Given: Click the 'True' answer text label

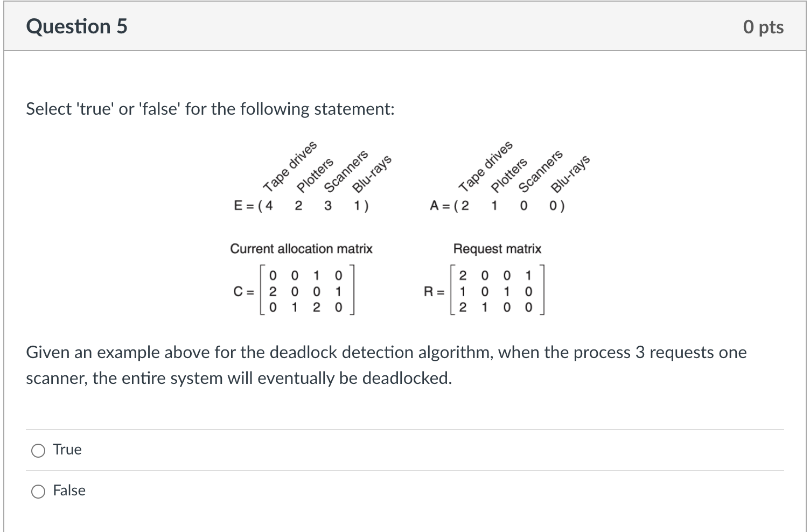Looking at the screenshot, I should click(67, 449).
